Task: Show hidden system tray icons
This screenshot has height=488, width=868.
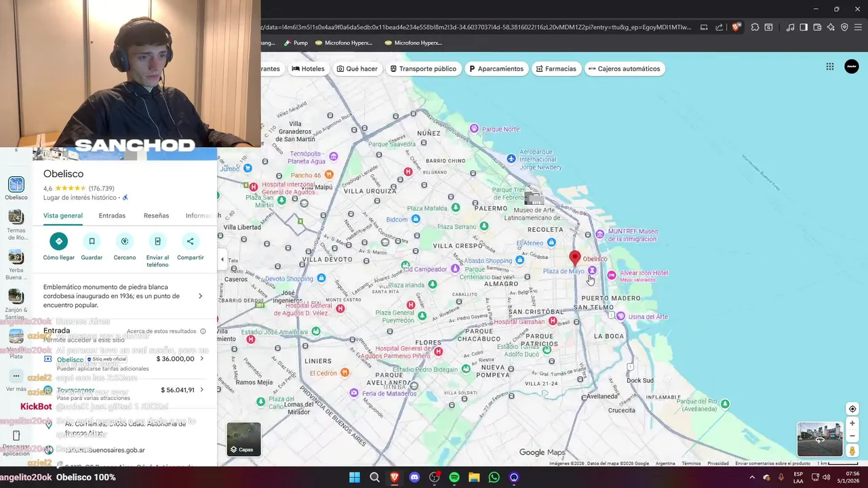Action: (x=751, y=477)
